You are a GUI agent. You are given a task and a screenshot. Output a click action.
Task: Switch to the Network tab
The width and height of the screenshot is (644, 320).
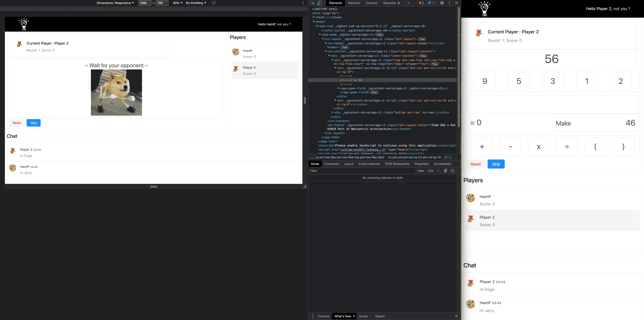pyautogui.click(x=354, y=3)
